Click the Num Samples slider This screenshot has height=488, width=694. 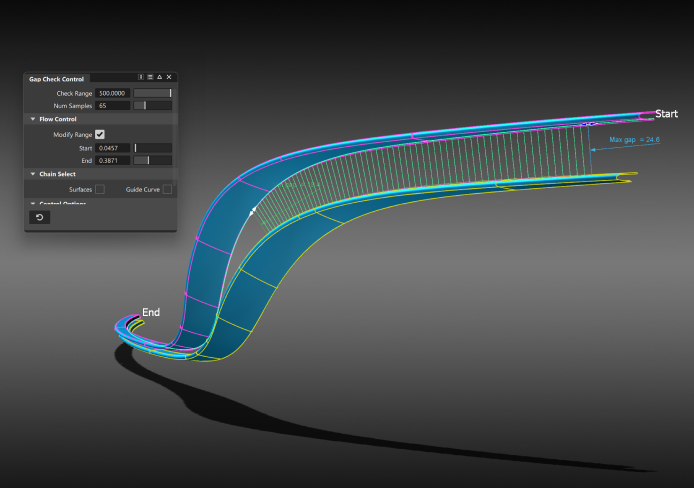153,106
